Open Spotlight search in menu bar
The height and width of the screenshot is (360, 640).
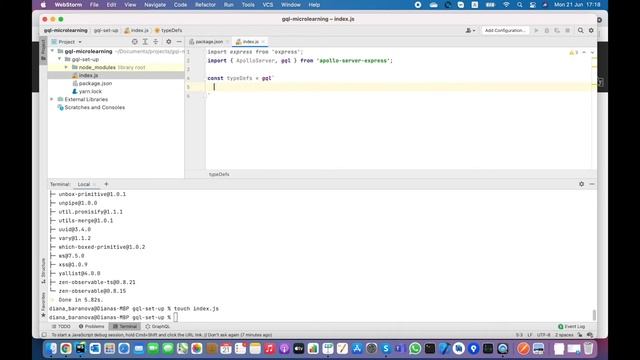click(x=519, y=5)
